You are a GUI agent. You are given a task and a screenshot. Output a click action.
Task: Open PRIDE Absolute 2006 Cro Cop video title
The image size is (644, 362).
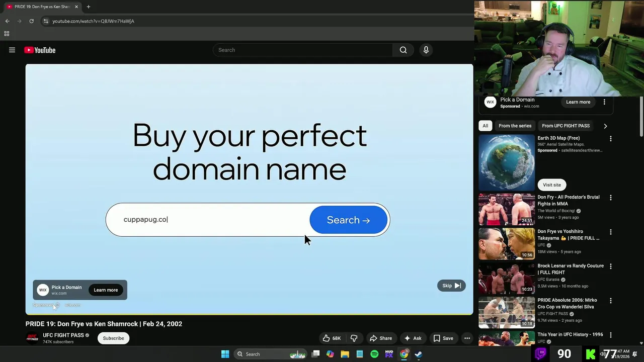(x=567, y=303)
